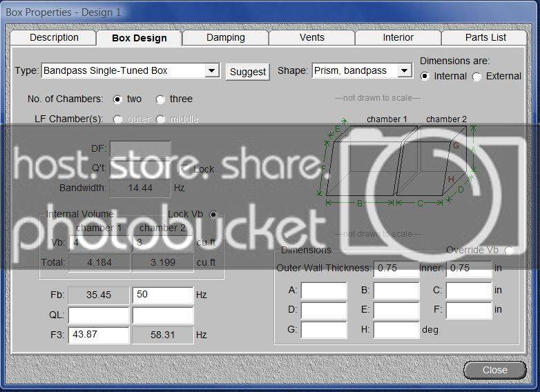Image resolution: width=540 pixels, height=392 pixels.
Task: View the Parts List tab
Action: tap(485, 37)
